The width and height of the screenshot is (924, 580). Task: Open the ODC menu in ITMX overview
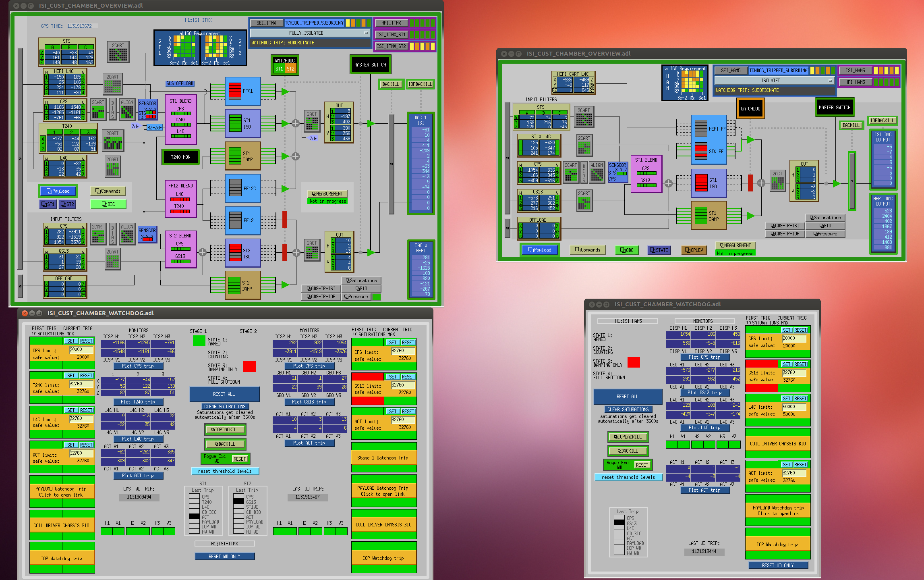pyautogui.click(x=108, y=204)
